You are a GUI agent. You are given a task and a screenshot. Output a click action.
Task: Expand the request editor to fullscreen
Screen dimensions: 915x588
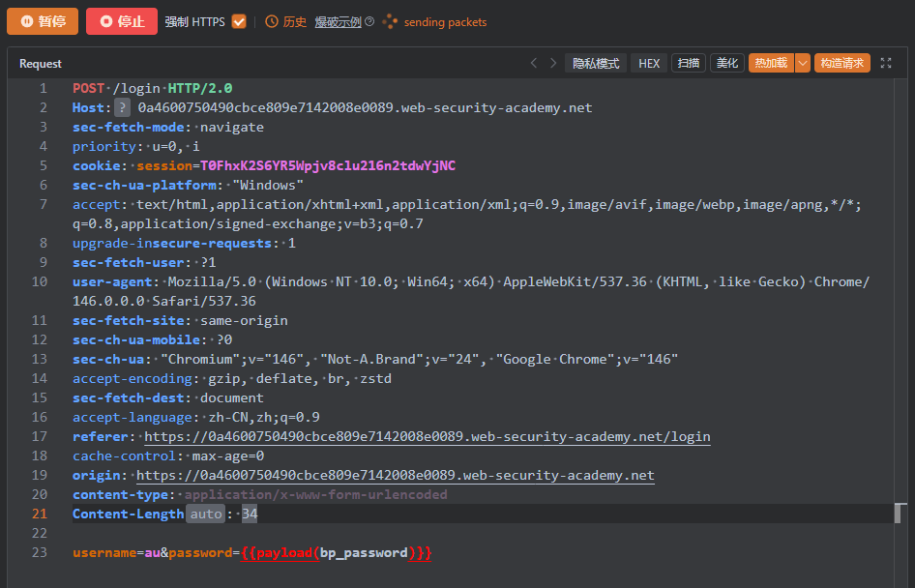point(886,63)
